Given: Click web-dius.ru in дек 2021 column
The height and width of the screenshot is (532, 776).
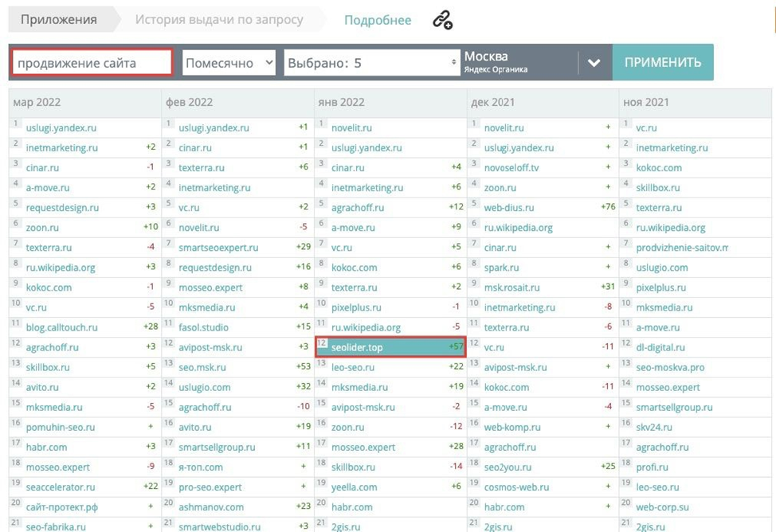Looking at the screenshot, I should (509, 207).
